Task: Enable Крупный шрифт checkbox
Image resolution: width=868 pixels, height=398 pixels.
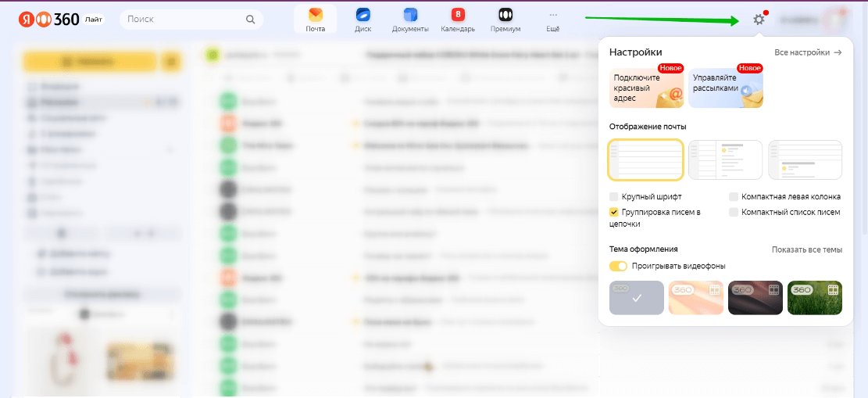Action: point(614,197)
